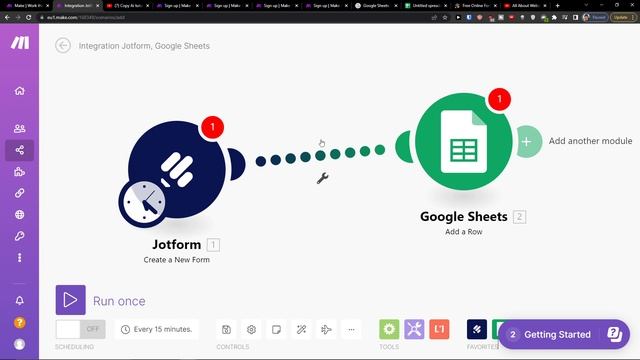
Task: Open Webhooks globe icon in sidebar
Action: (20, 215)
